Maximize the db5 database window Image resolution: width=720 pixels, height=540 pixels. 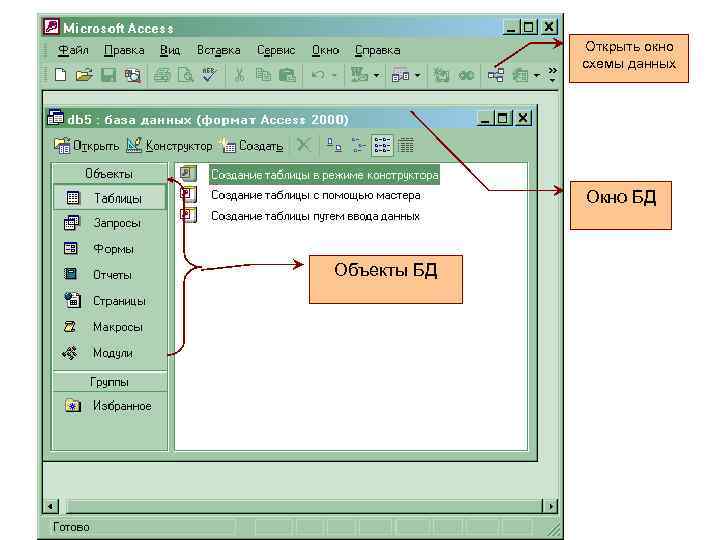(502, 118)
